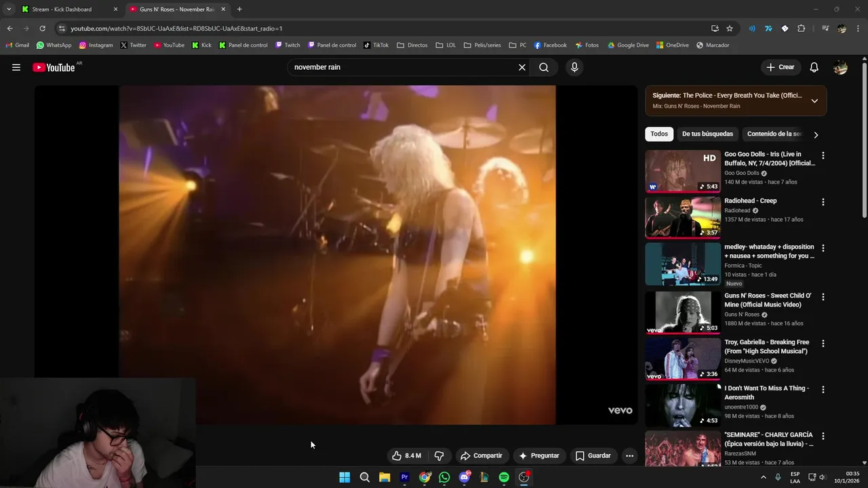Open the account avatar menu
Image resolution: width=868 pixels, height=488 pixels.
click(840, 67)
